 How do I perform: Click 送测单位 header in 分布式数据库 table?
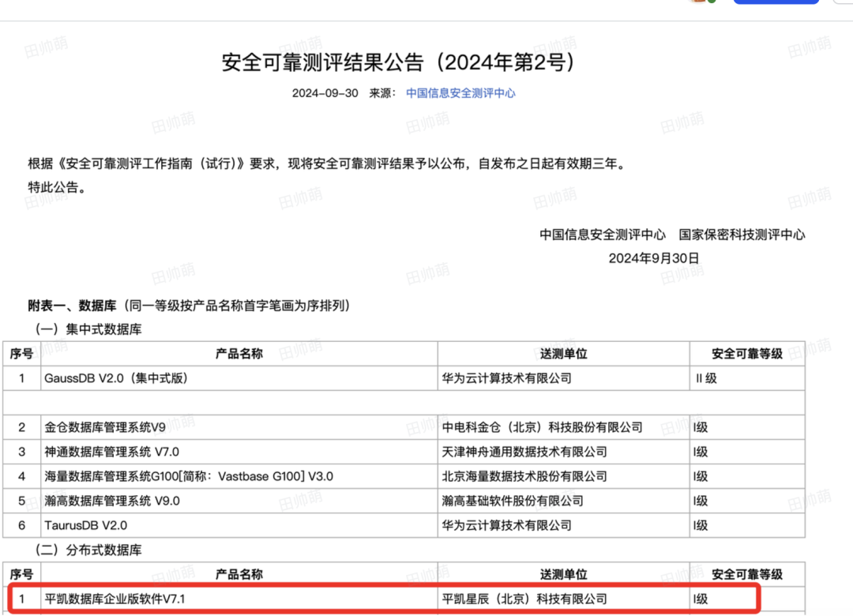point(564,574)
